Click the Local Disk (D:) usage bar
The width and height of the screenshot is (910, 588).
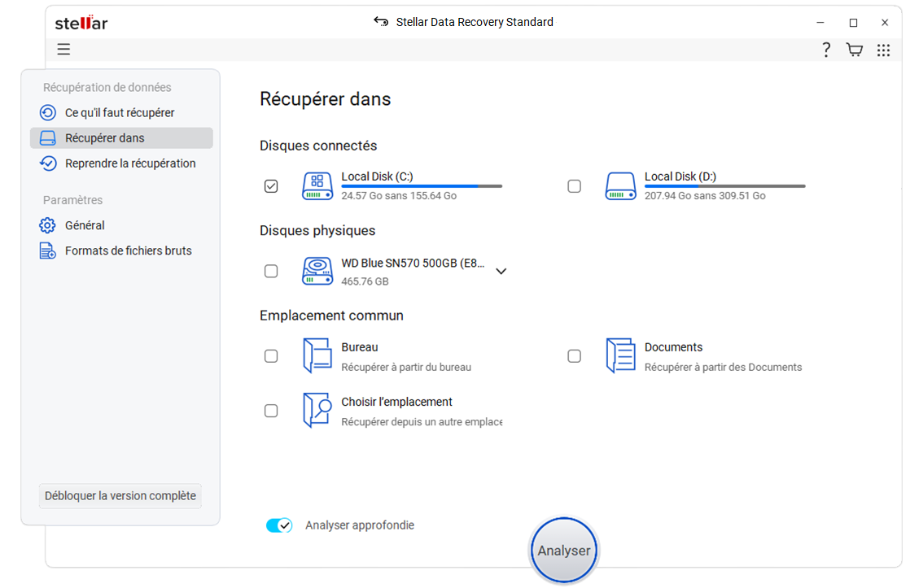pos(725,186)
